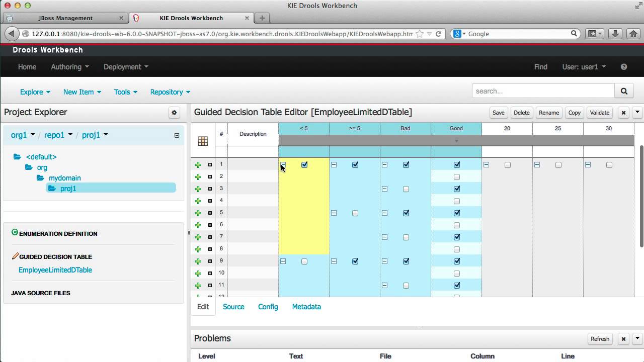The height and width of the screenshot is (362, 644).
Task: Open the User: user1 dropdown
Action: [x=584, y=67]
